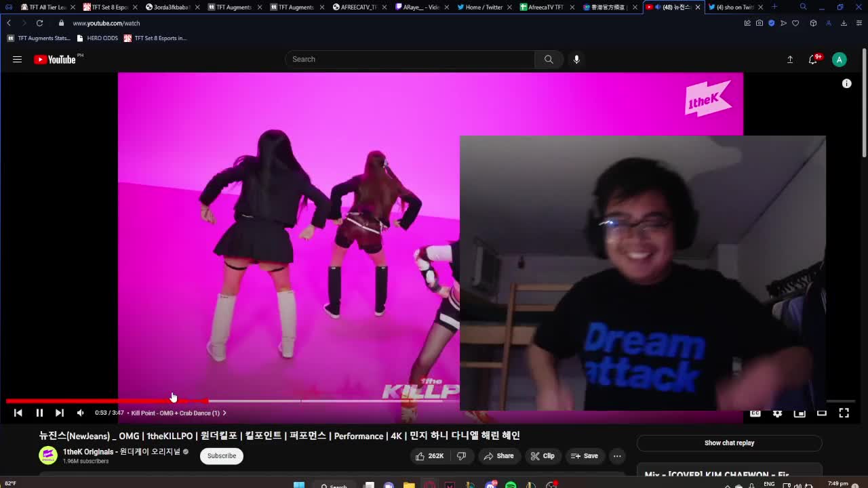Save the video to a playlist

point(585,456)
